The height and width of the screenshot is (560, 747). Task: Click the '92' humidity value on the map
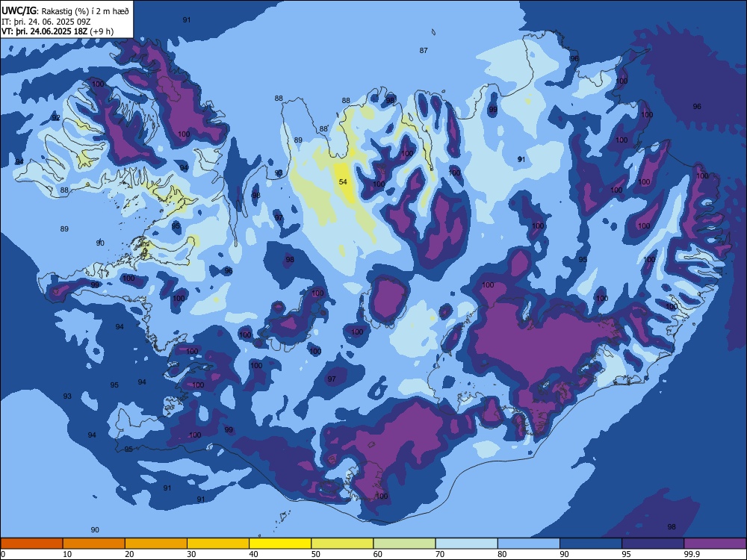point(56,118)
